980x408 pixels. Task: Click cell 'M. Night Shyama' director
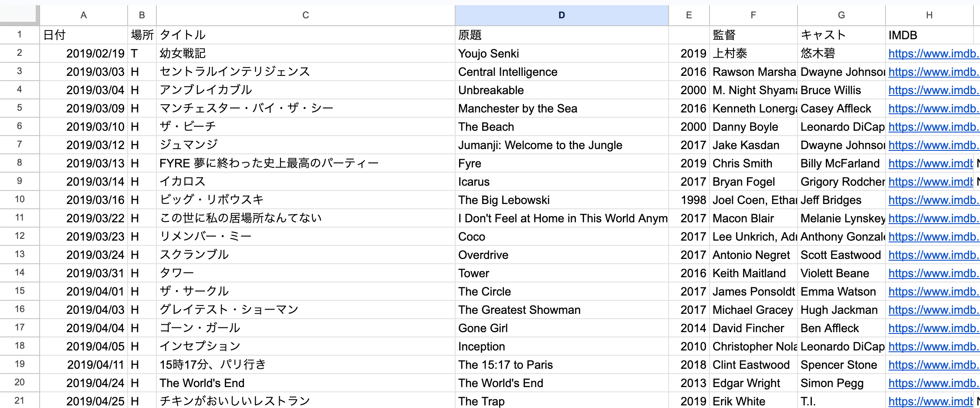click(754, 90)
